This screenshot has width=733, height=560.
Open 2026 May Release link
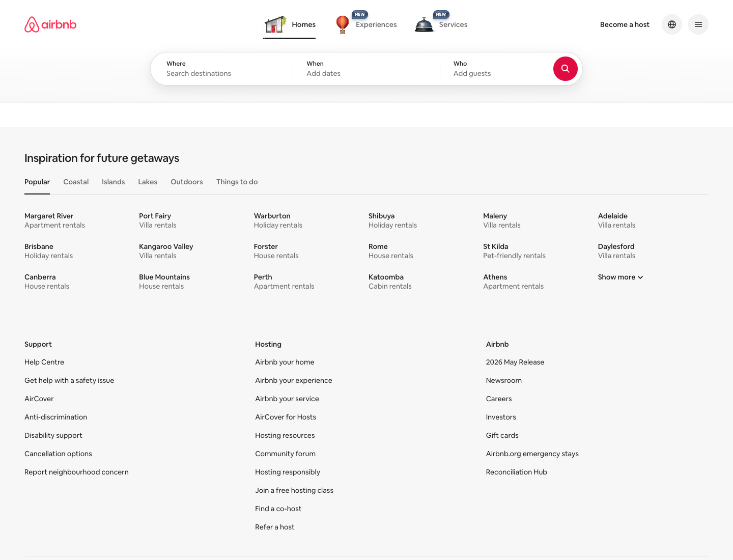coord(515,362)
